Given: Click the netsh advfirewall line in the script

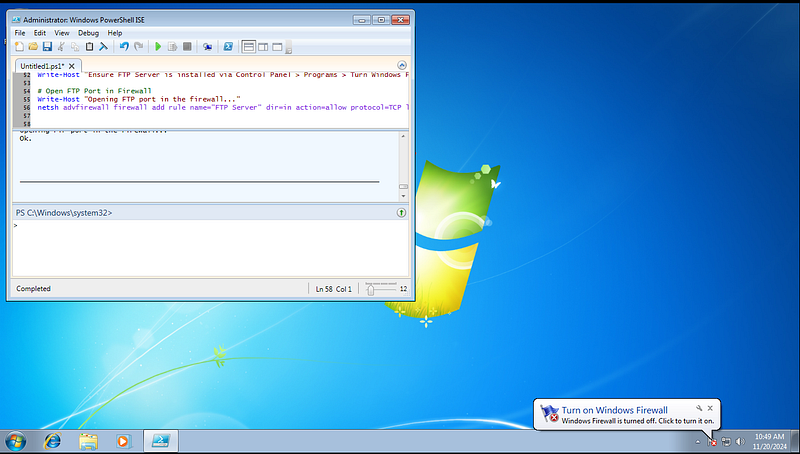Looking at the screenshot, I should (x=223, y=107).
